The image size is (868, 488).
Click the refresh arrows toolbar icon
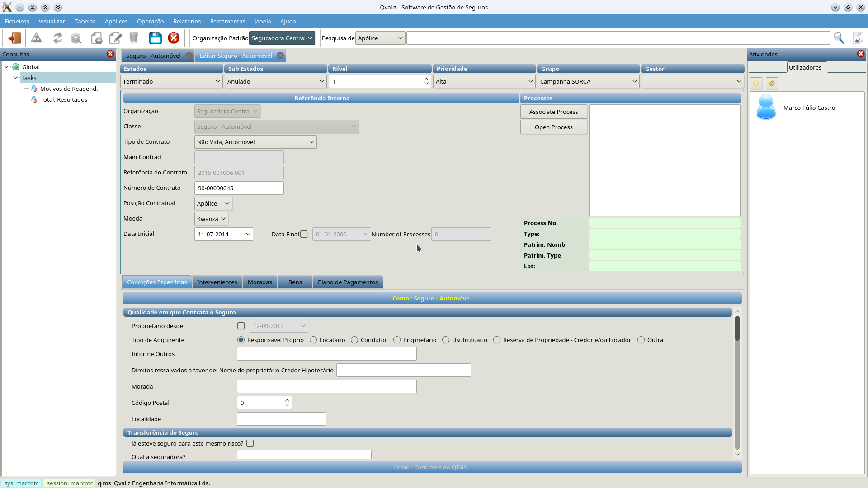[58, 38]
